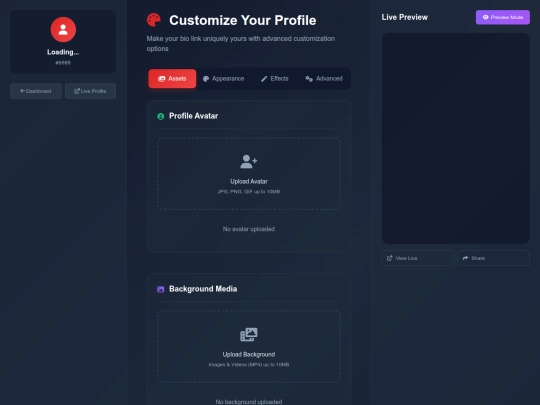Click the Live Preview display area

pos(456,138)
